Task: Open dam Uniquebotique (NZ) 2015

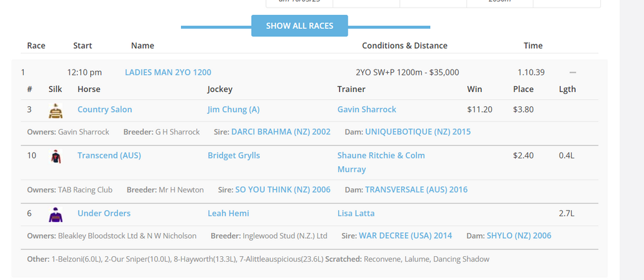Action: pos(417,132)
